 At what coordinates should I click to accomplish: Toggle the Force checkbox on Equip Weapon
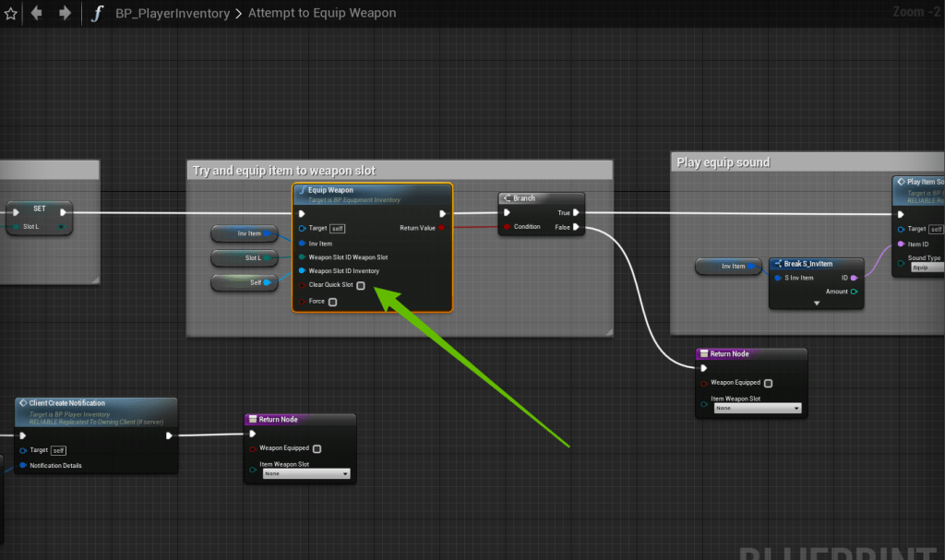332,302
